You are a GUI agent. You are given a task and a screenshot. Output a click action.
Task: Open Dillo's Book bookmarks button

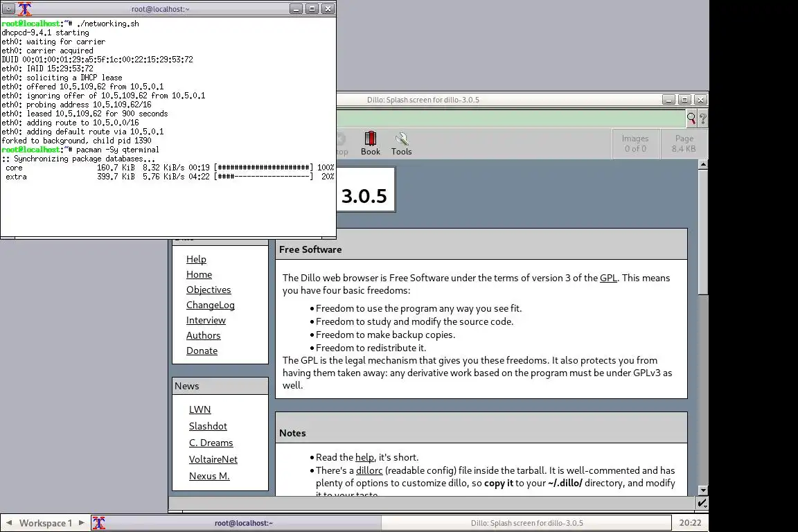point(370,143)
